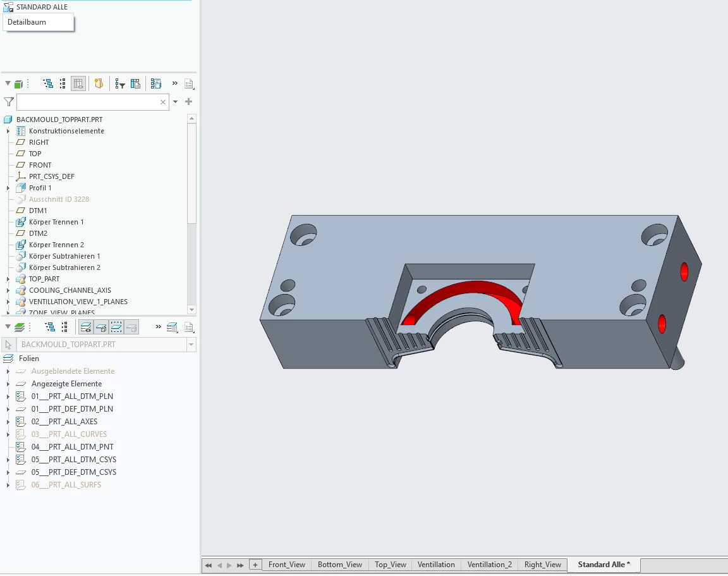Toggle greyed-out layer box button
Screen dimensions: 728x576
tap(131, 328)
